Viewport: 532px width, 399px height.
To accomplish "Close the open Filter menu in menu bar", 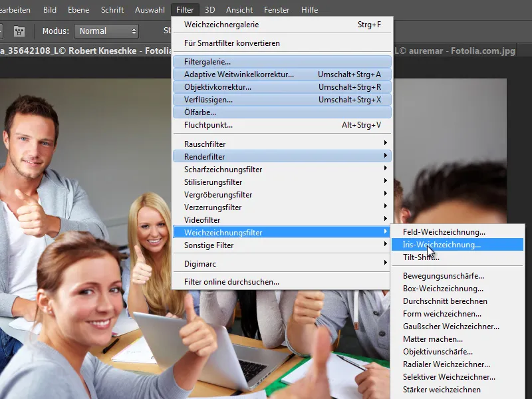I will click(185, 10).
